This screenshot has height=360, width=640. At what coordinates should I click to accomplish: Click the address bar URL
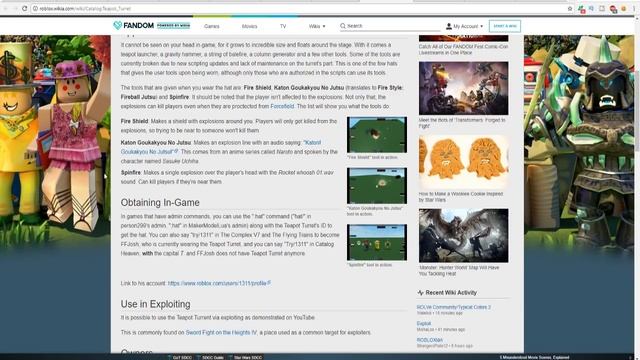(x=85, y=8)
